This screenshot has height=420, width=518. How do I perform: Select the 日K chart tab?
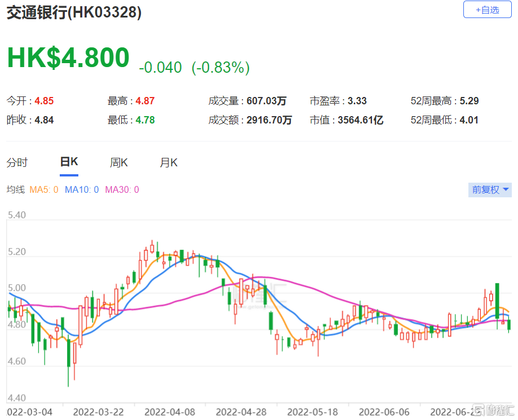[x=69, y=162]
